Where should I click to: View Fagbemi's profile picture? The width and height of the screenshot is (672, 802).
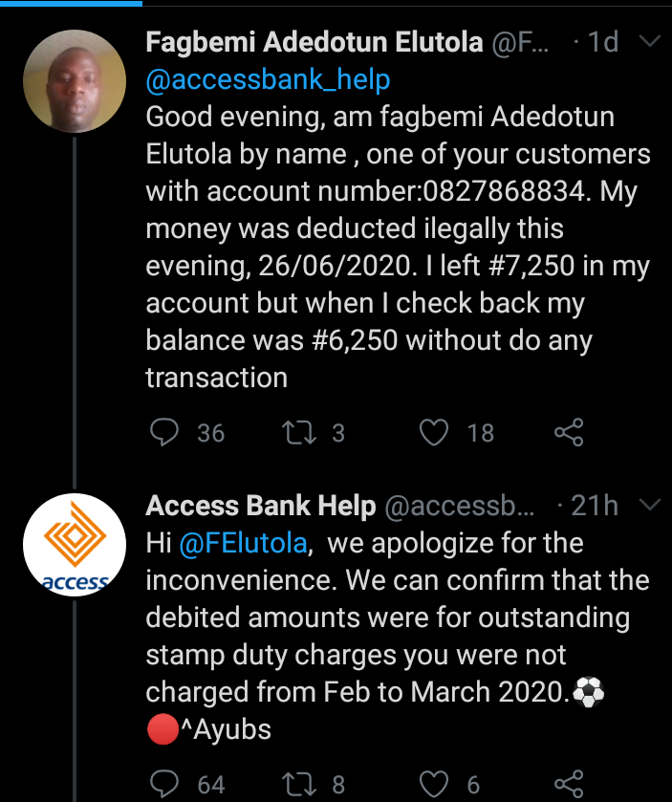[x=75, y=87]
